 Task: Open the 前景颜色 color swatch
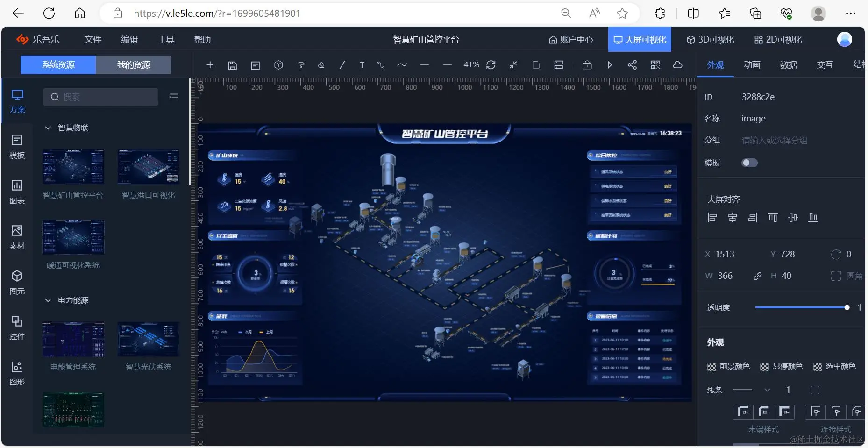[x=711, y=367]
